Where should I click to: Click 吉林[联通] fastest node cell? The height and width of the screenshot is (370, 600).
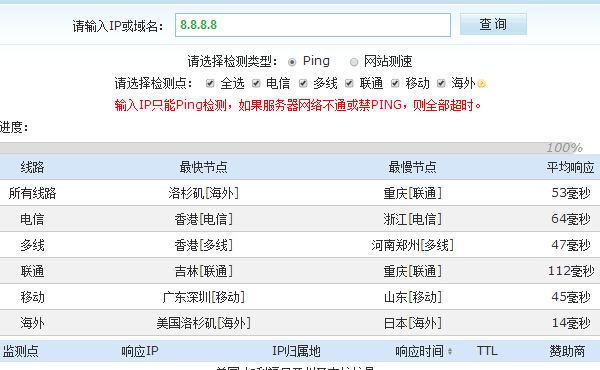(203, 271)
